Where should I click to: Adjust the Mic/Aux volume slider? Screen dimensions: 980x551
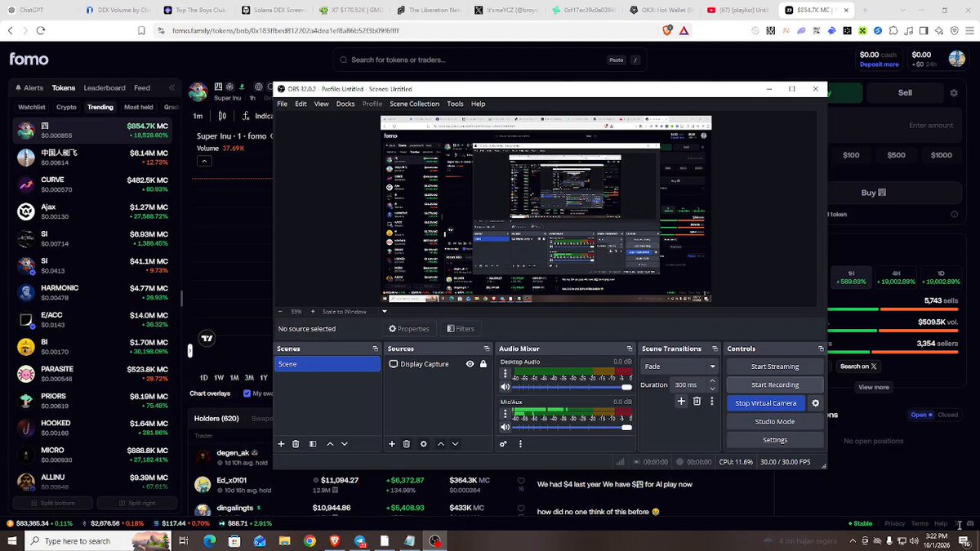(572, 427)
